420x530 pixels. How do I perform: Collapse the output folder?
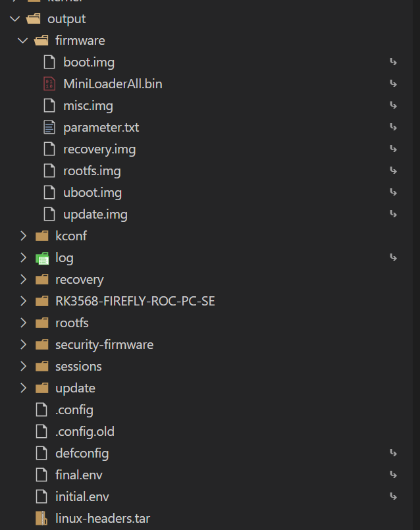click(x=14, y=18)
